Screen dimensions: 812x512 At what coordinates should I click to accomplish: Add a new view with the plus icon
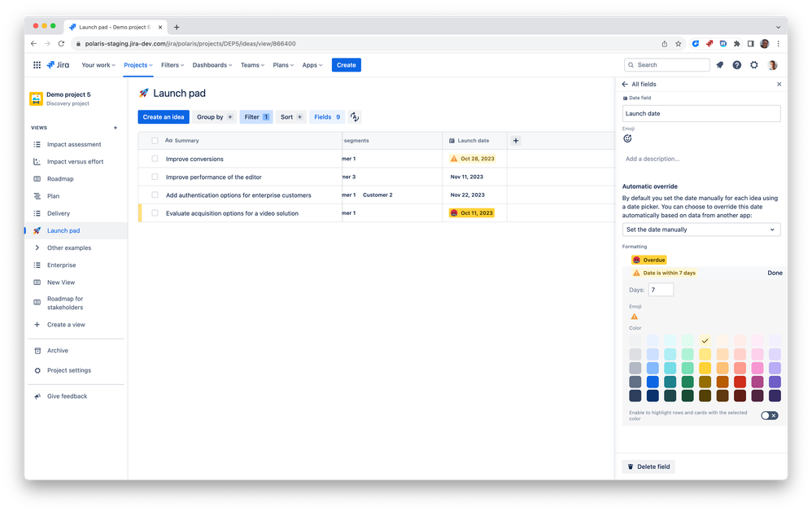tap(116, 128)
